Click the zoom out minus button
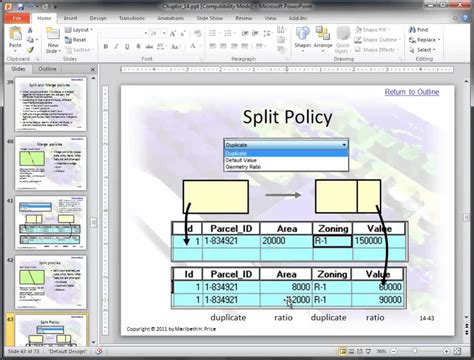Viewport: 474px width, 360px height. (394, 351)
